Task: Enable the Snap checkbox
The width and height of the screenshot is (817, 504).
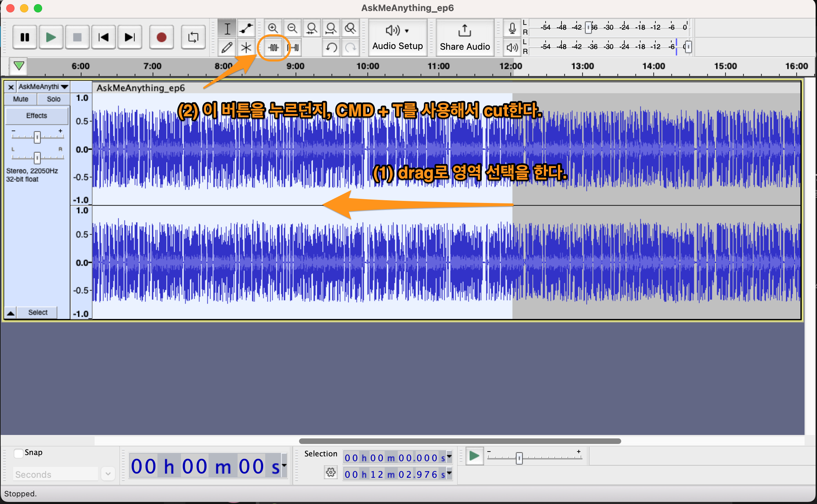Action: 19,453
